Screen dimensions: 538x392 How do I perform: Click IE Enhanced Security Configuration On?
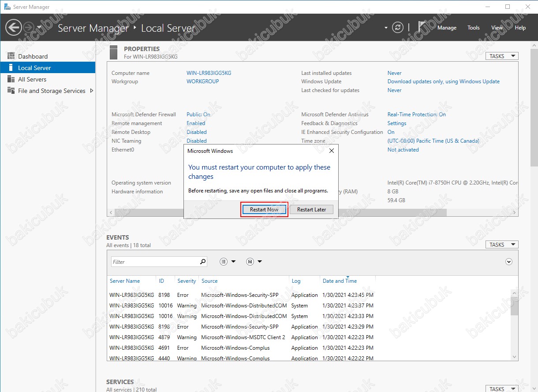tap(391, 132)
